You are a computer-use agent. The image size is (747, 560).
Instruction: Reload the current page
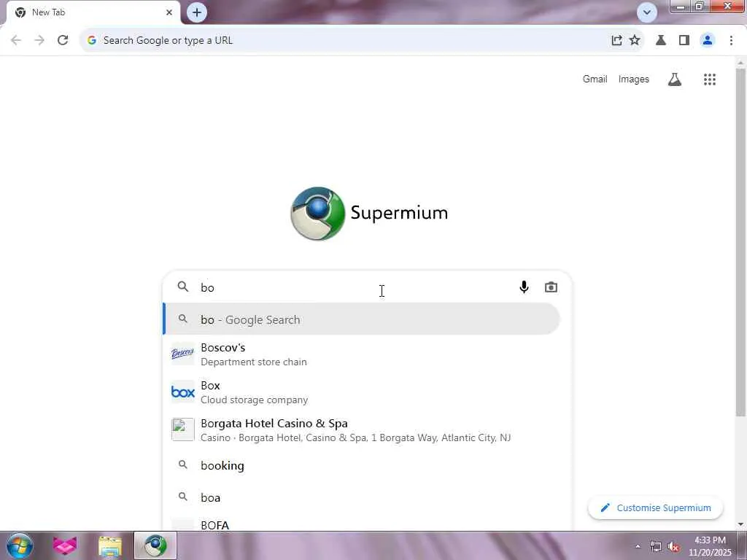pyautogui.click(x=63, y=41)
